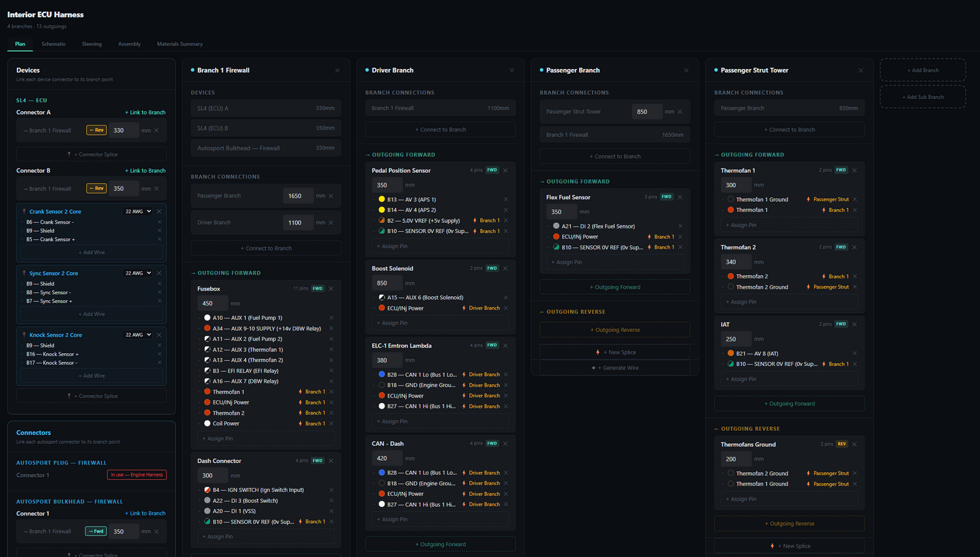980x557 pixels.
Task: Delete the Thermofans Ground reverse card
Action: pos(855,445)
